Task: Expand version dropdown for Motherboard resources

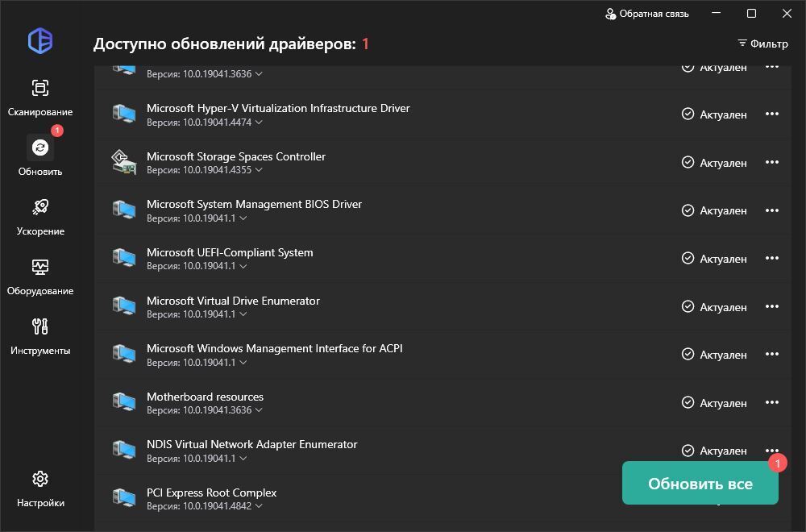Action: point(259,410)
